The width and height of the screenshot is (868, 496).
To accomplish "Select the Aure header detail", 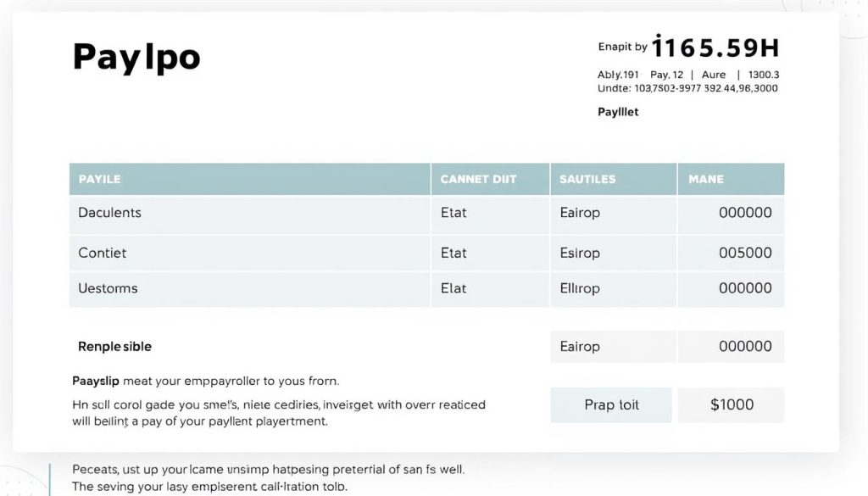I will tap(714, 75).
